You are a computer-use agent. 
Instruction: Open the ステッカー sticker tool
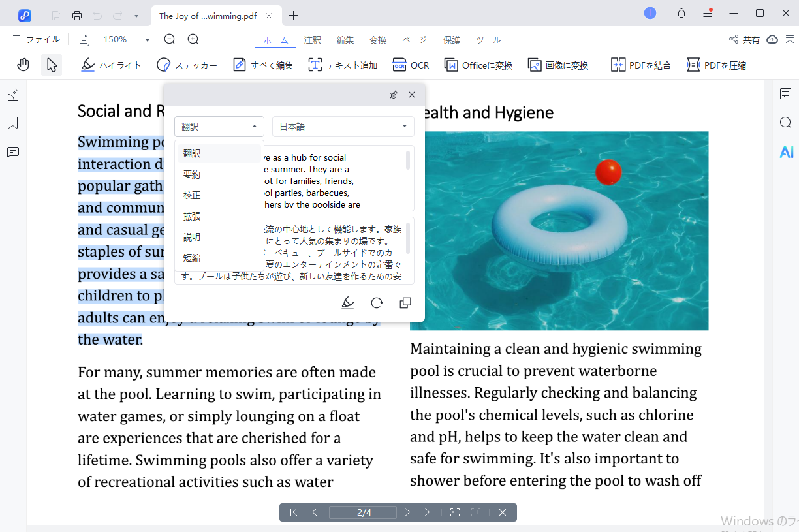[x=187, y=65]
